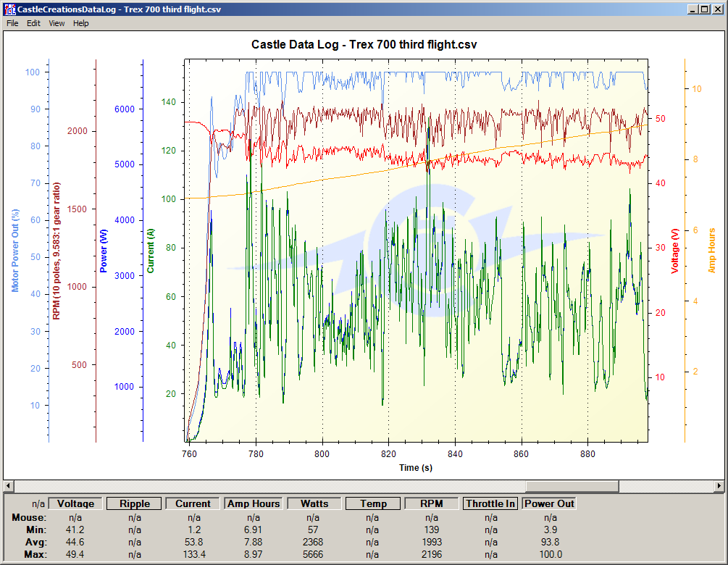
Task: Click the 840 tick on time axis
Action: coord(455,454)
